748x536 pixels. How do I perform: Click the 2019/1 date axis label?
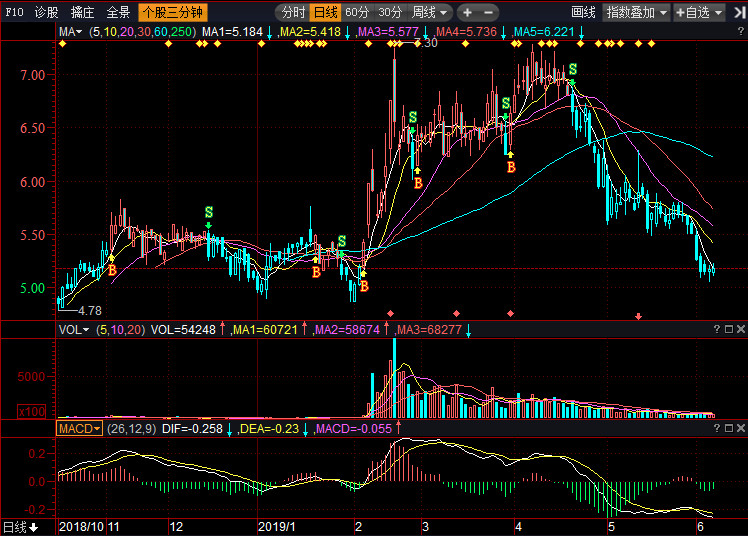[x=277, y=527]
